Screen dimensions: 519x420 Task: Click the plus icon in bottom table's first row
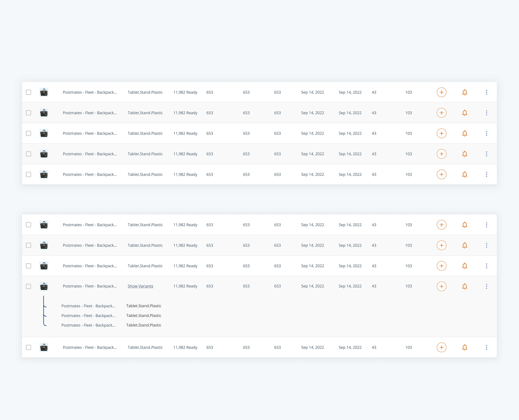[441, 225]
